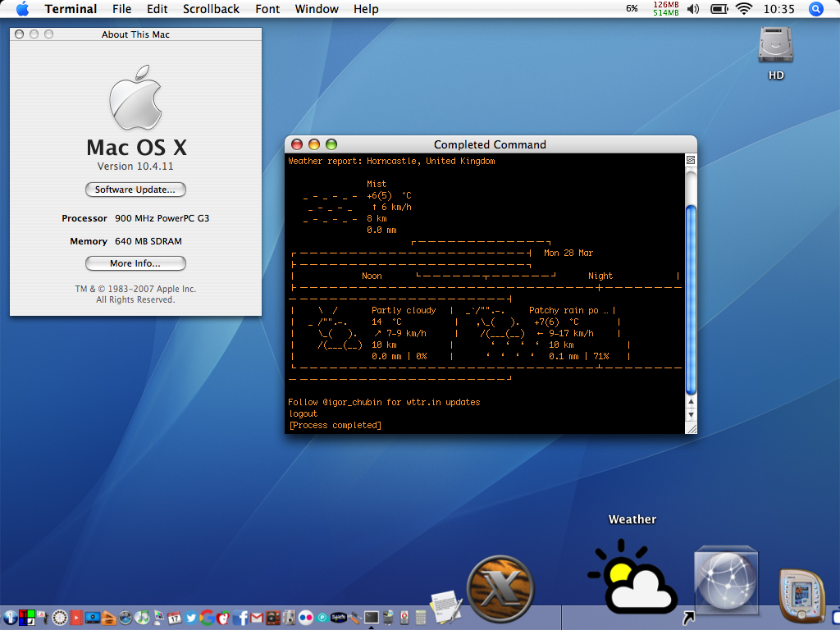The height and width of the screenshot is (630, 840).
Task: Click the Gmail icon in the Dock
Action: pos(257,617)
